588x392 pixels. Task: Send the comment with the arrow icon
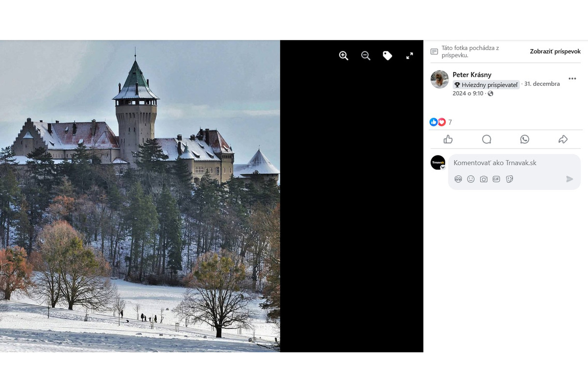(x=569, y=179)
